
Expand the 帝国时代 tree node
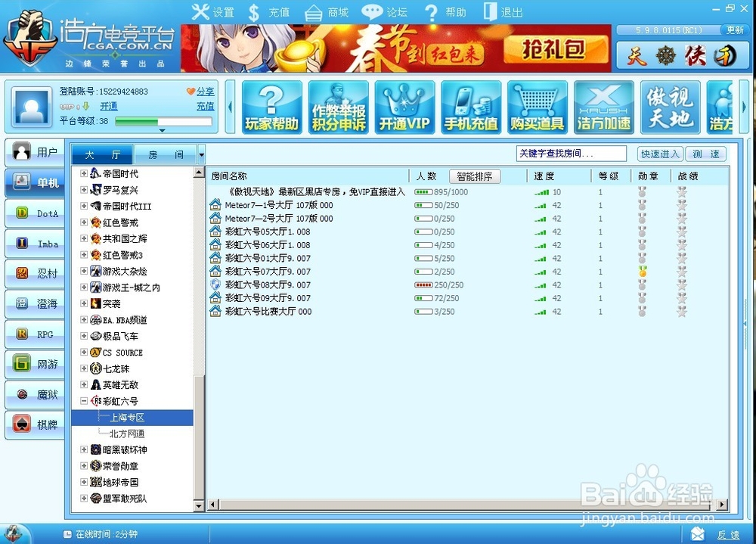tap(84, 173)
